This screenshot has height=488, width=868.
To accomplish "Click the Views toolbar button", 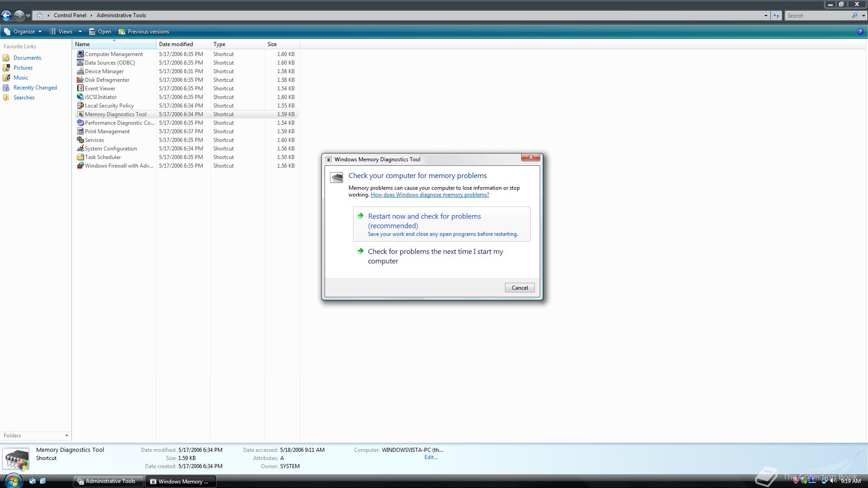I will coord(61,32).
